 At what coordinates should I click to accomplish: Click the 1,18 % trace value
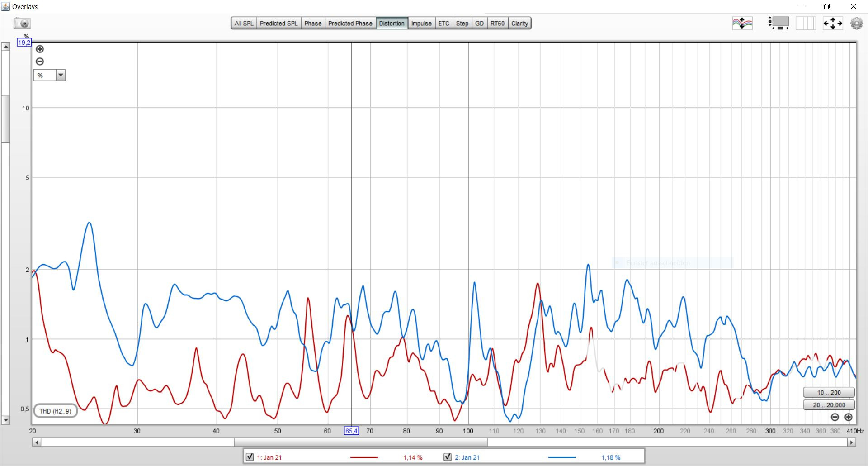tap(611, 457)
